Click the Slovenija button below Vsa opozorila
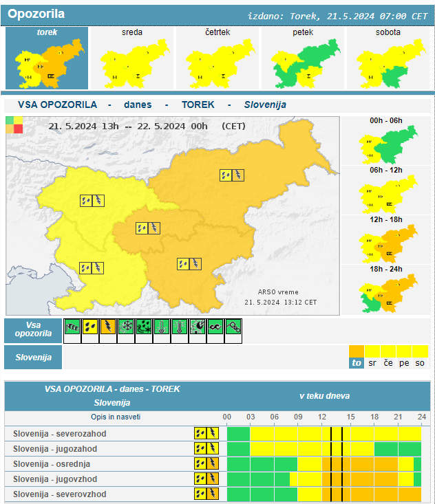This screenshot has height=504, width=435. [33, 357]
